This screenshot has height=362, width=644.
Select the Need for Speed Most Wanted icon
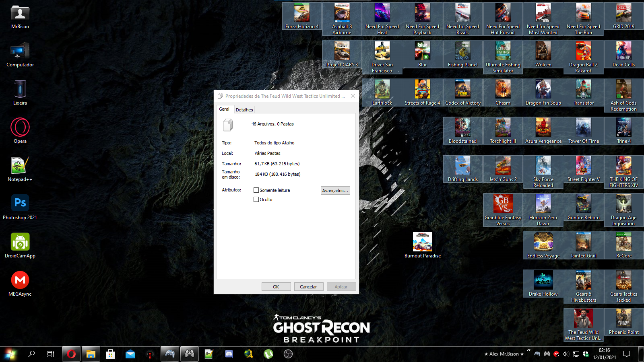(543, 19)
